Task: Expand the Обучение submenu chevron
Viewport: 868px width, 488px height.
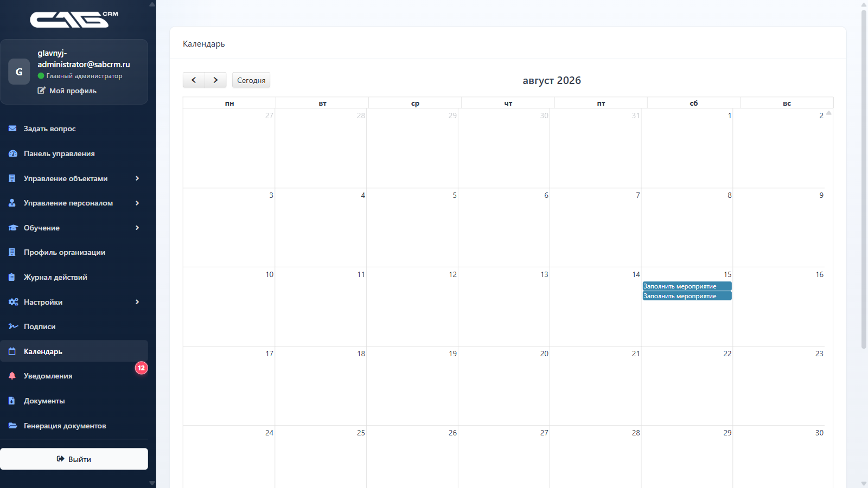Action: 137,228
